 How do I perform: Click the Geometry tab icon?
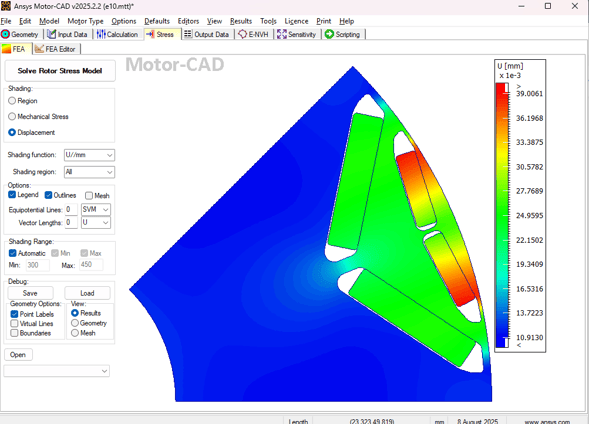click(5, 34)
